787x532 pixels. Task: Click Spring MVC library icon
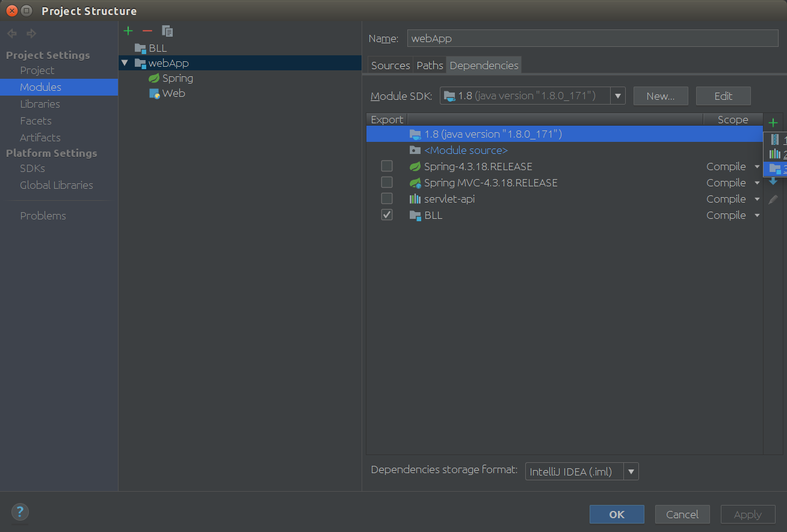(x=415, y=183)
